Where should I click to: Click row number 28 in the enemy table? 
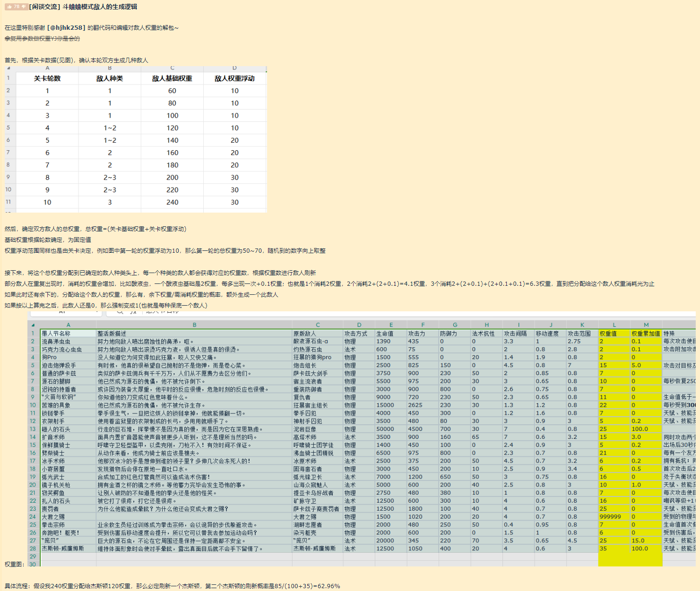[x=33, y=548]
